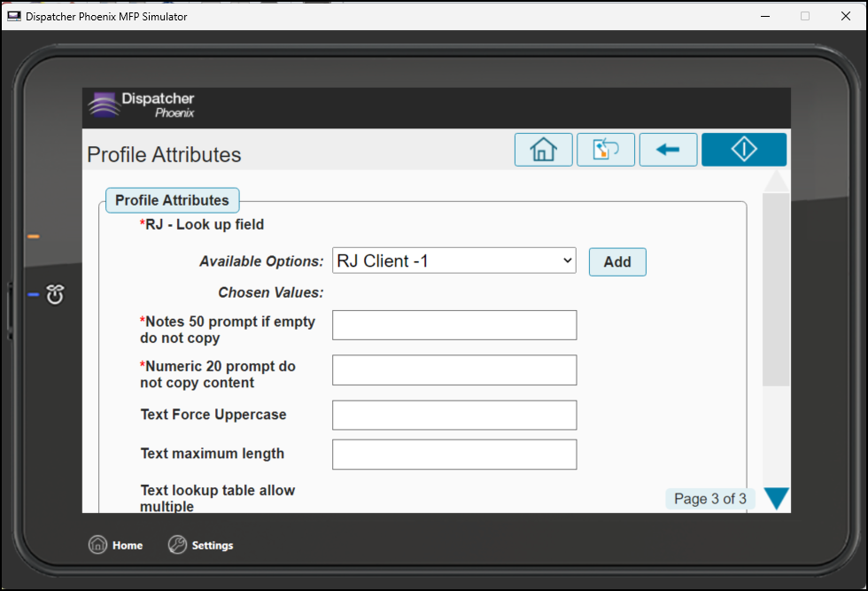The image size is (868, 591).
Task: Focus the Numeric 20 prompt input field
Action: pos(453,370)
